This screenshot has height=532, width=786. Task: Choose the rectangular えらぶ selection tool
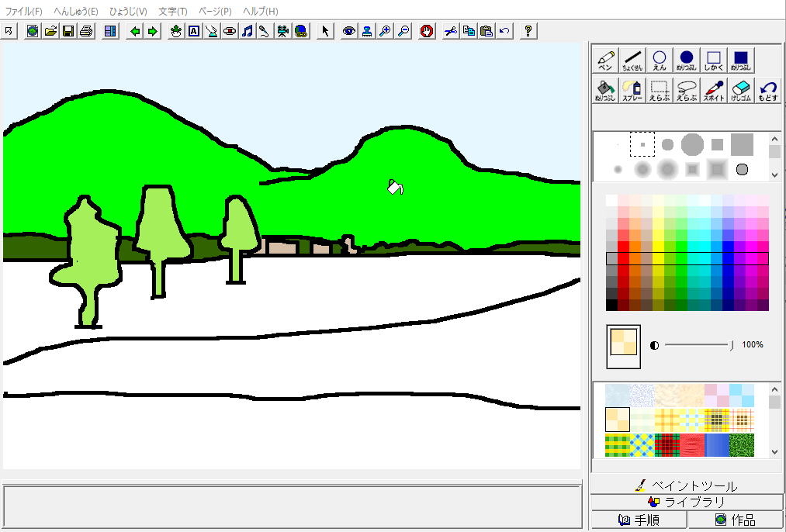click(660, 91)
